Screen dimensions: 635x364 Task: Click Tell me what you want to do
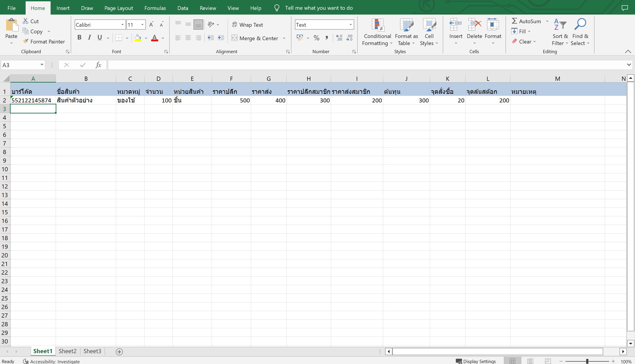pyautogui.click(x=319, y=8)
